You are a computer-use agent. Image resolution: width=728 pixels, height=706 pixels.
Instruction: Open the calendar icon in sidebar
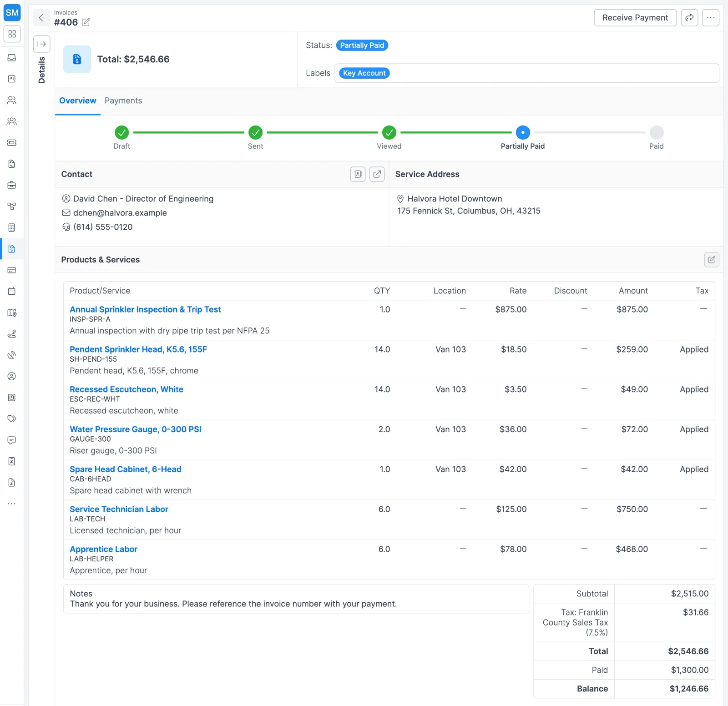point(12,291)
